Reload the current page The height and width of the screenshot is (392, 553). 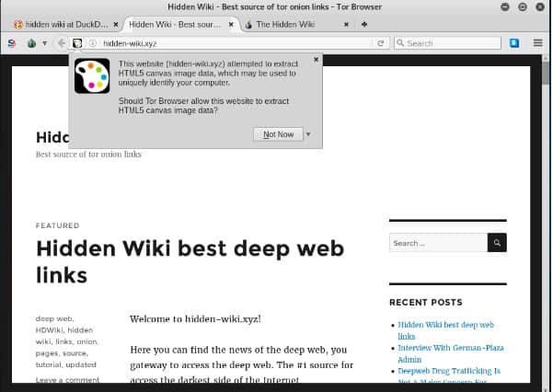click(x=380, y=43)
